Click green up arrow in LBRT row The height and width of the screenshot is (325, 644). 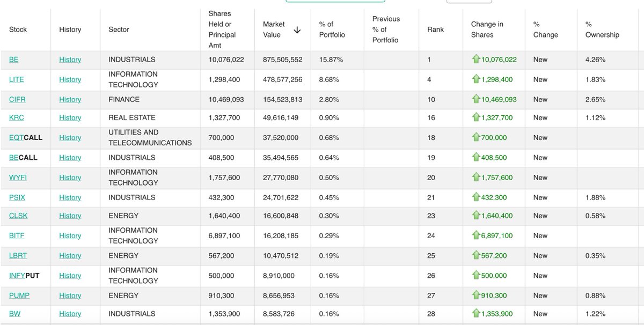pyautogui.click(x=476, y=255)
